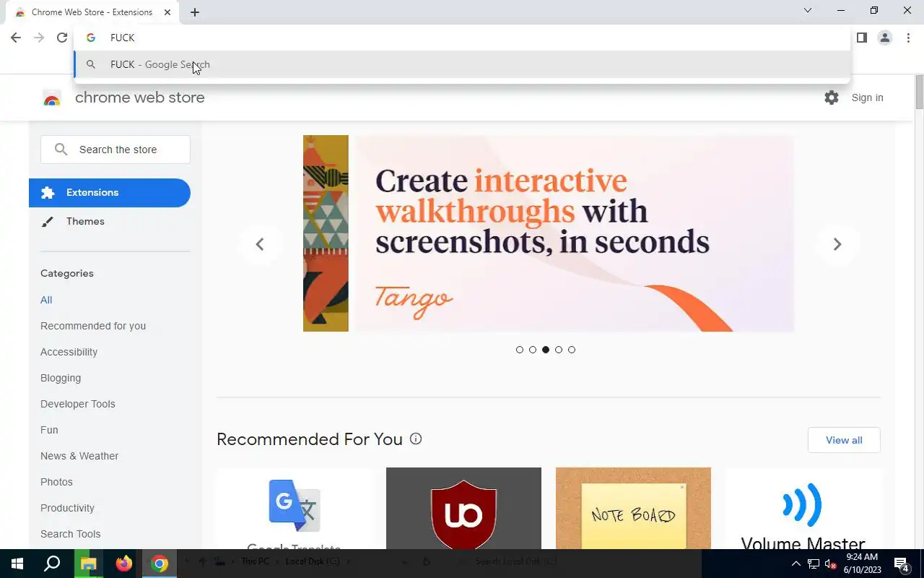This screenshot has height=578, width=924.
Task: Open 'Recommended for you' category
Action: pos(93,326)
